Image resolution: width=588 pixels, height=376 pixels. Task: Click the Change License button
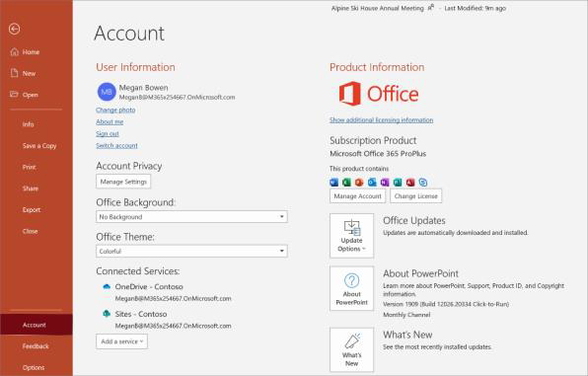tap(416, 196)
